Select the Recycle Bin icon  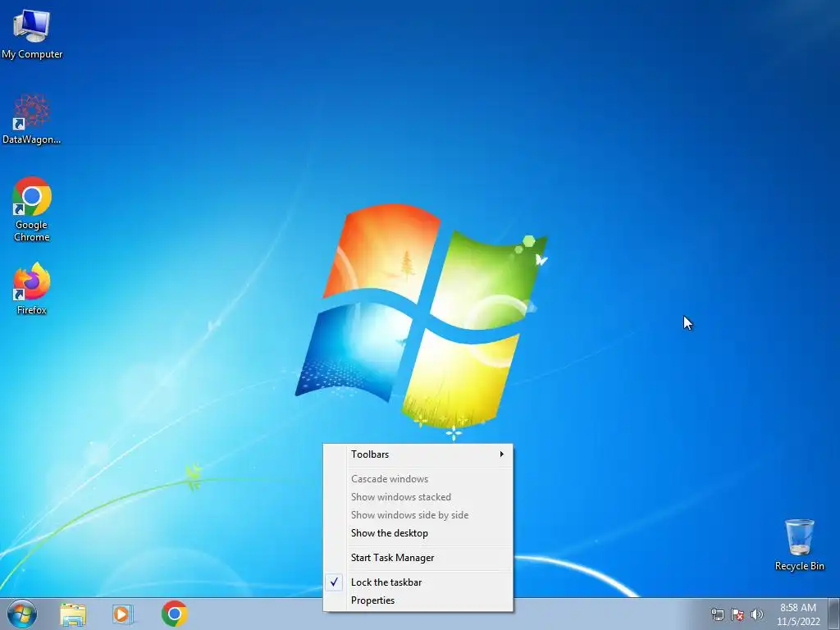[x=799, y=545]
